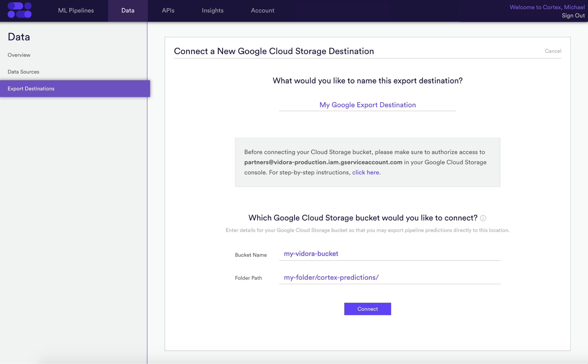Select Export Destinations sidebar item
This screenshot has height=364, width=588.
31,89
